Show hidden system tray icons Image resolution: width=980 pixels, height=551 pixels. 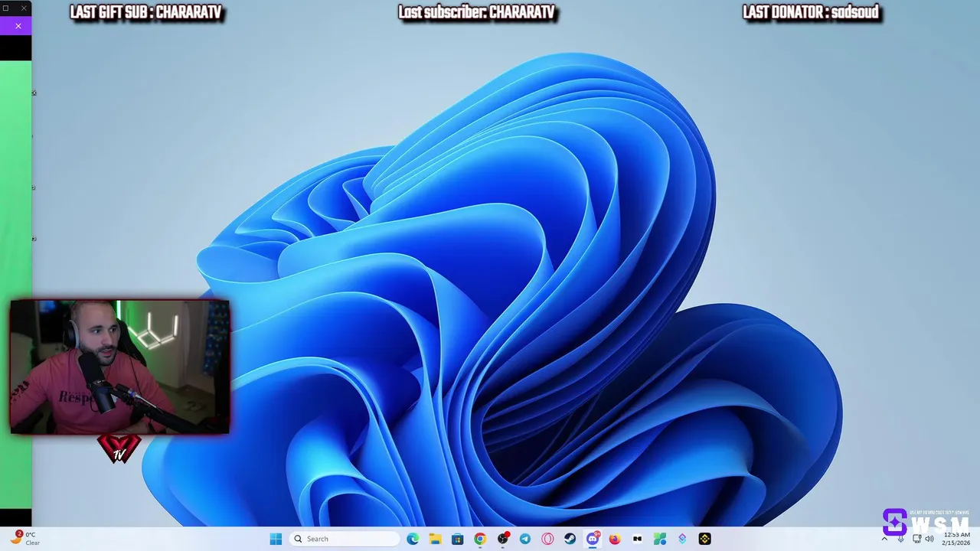pyautogui.click(x=884, y=539)
